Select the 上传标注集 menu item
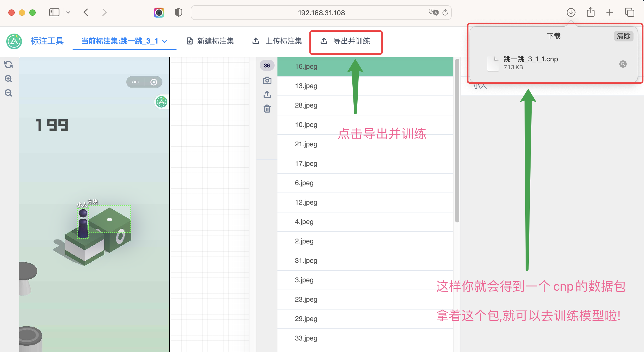The width and height of the screenshot is (644, 352). point(277,41)
